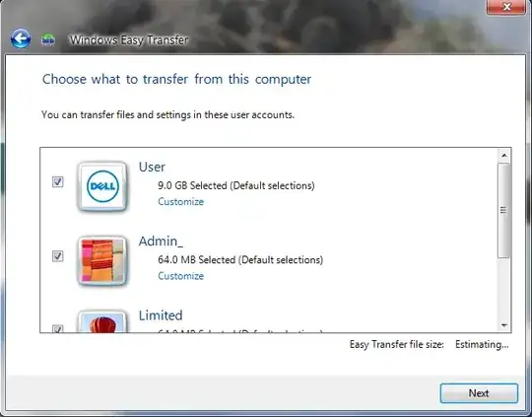This screenshot has height=417, width=532.
Task: Click the User account name
Action: tap(152, 167)
